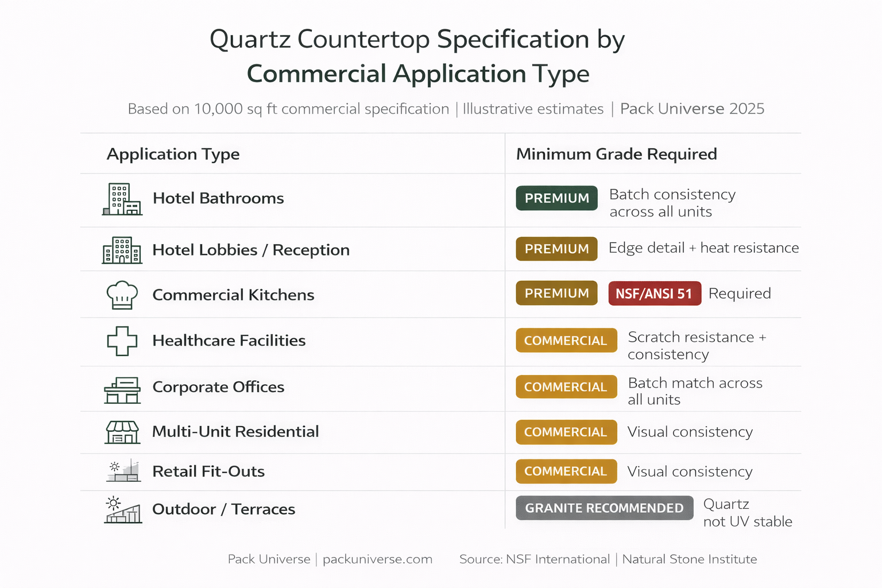Click the Natural Stone Institute source text

[x=689, y=559]
